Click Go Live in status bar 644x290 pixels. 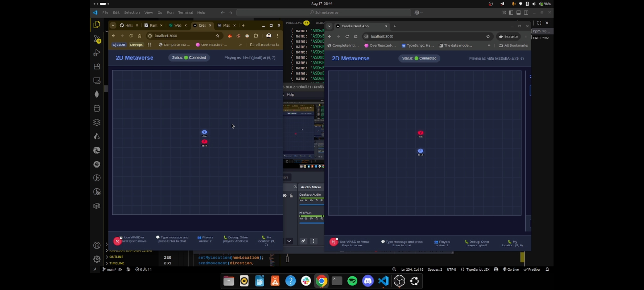[x=511, y=269]
